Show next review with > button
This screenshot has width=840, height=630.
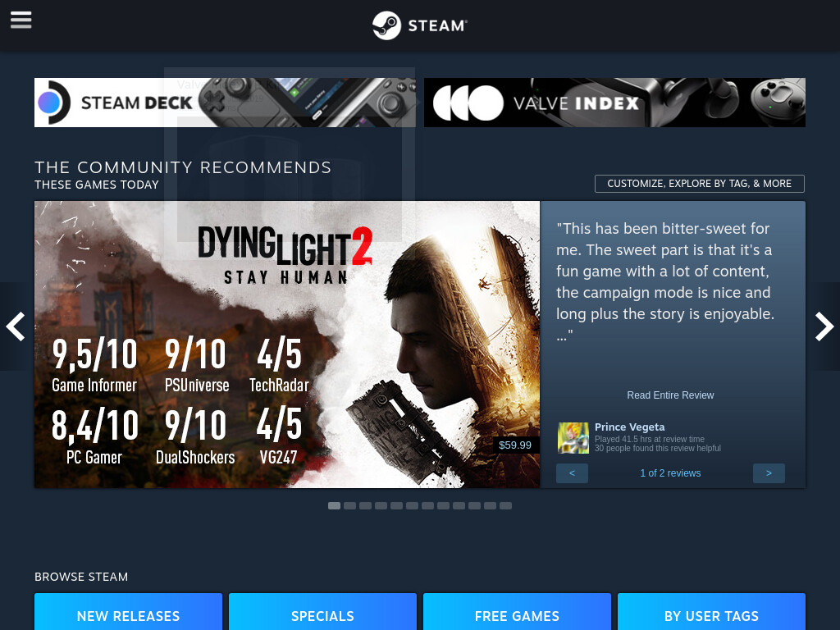click(769, 473)
